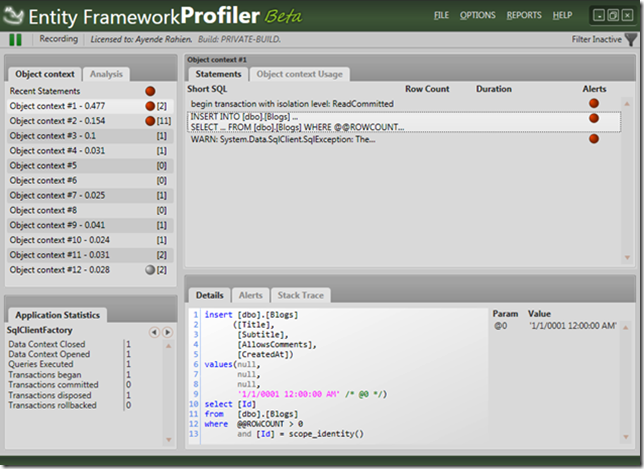The height and width of the screenshot is (469, 644).
Task: Select Object context #5 row
Action: (90, 166)
